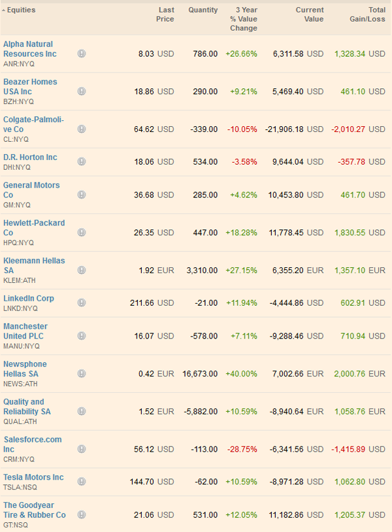Click the 144.70 USD last price value

(152, 482)
